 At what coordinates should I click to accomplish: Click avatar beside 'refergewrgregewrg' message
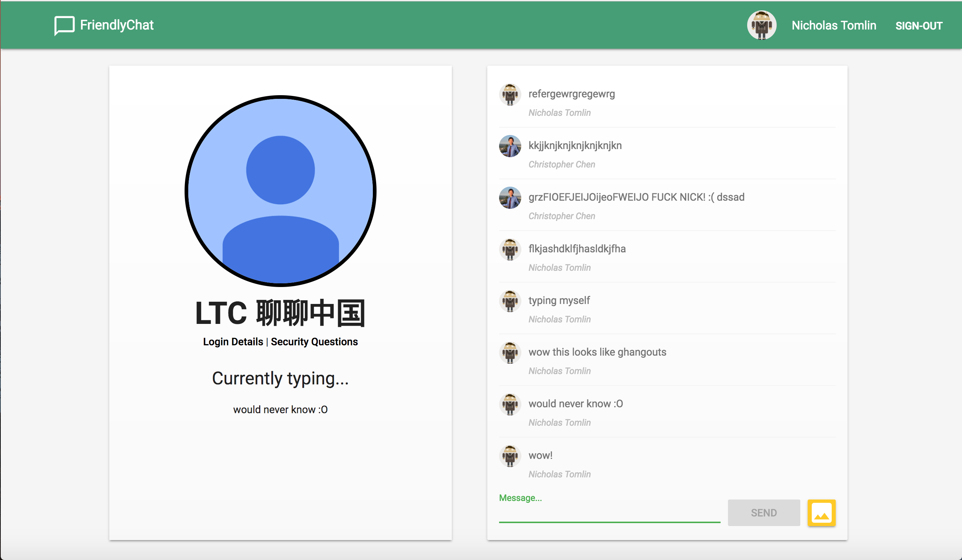pyautogui.click(x=510, y=94)
